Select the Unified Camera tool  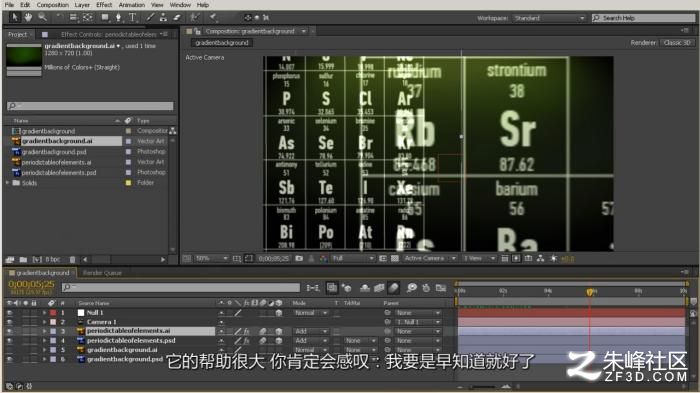click(73, 17)
